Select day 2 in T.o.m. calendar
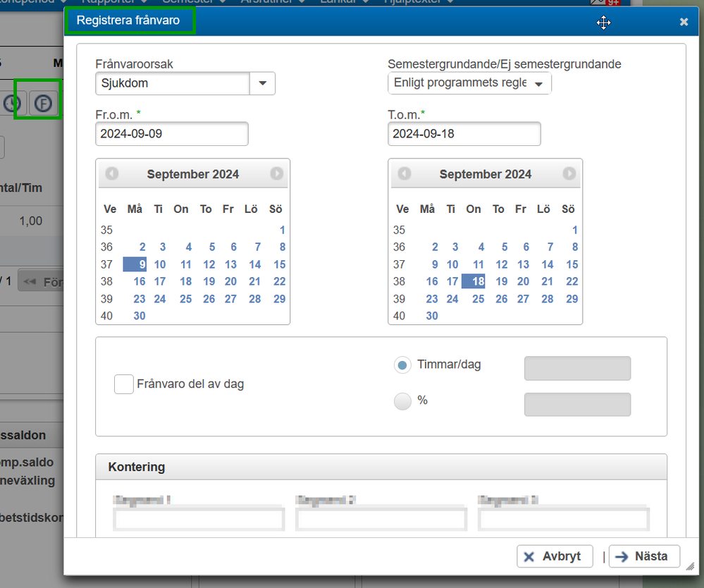The image size is (704, 588). (x=435, y=247)
